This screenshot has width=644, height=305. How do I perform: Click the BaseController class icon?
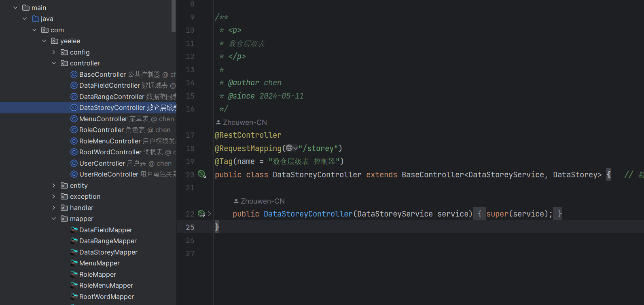(x=74, y=74)
